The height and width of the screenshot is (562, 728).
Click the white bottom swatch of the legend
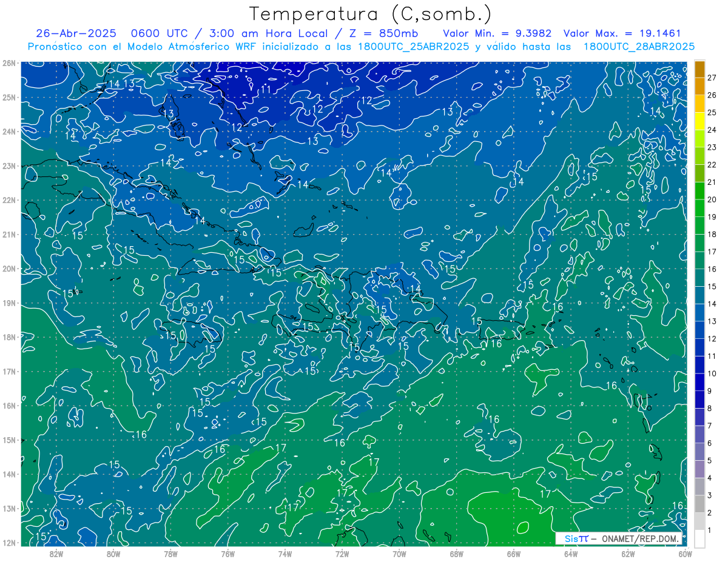click(700, 538)
